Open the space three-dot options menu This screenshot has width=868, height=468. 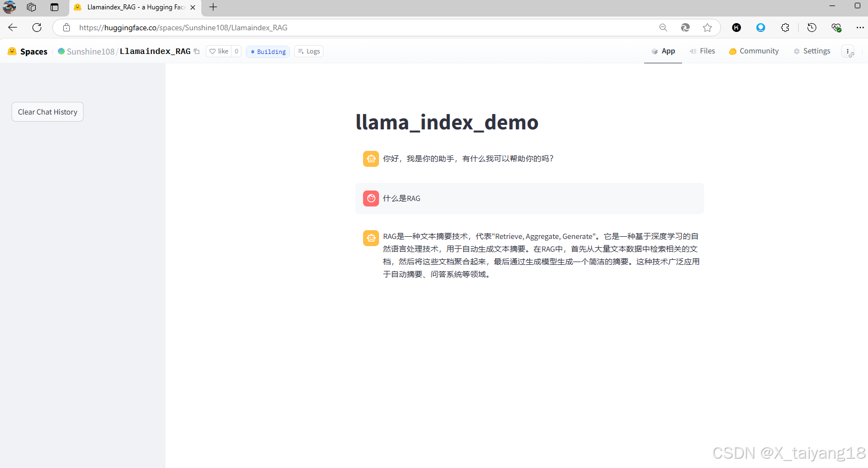tap(848, 52)
